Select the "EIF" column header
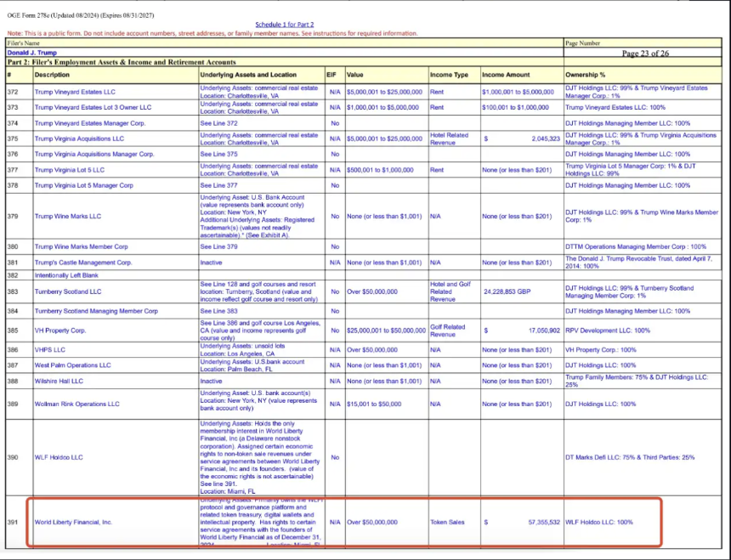731x560 pixels. pyautogui.click(x=334, y=75)
